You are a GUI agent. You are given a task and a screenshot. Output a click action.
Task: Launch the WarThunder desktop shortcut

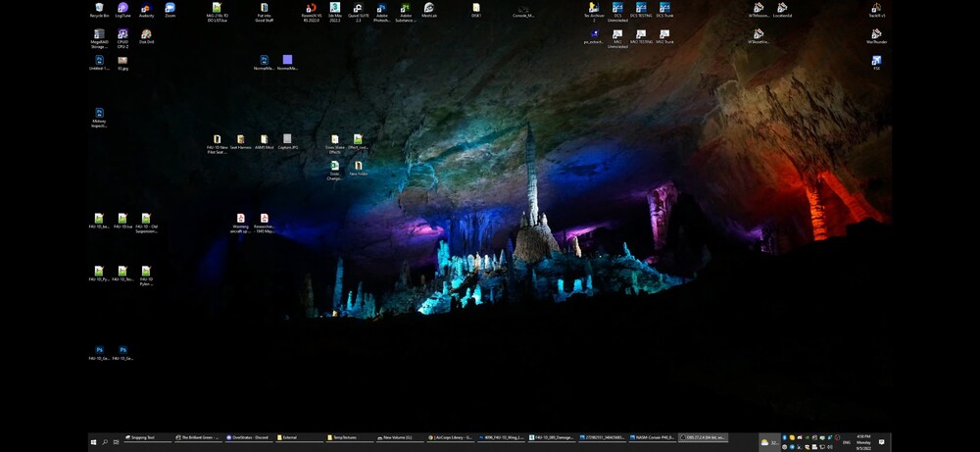click(x=876, y=36)
